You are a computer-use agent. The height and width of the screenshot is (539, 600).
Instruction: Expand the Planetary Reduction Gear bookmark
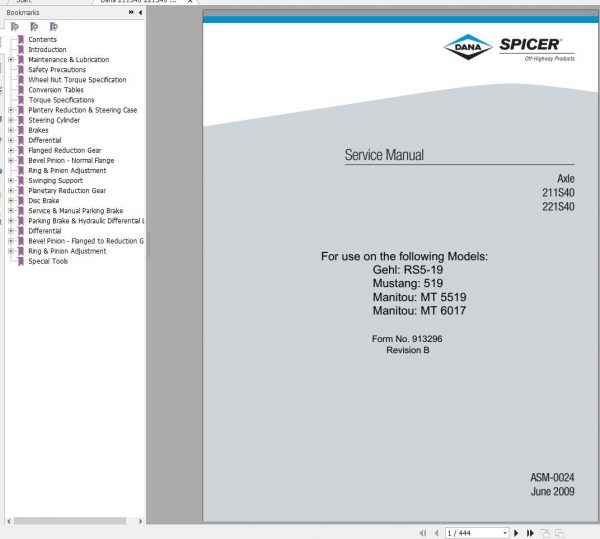11,191
